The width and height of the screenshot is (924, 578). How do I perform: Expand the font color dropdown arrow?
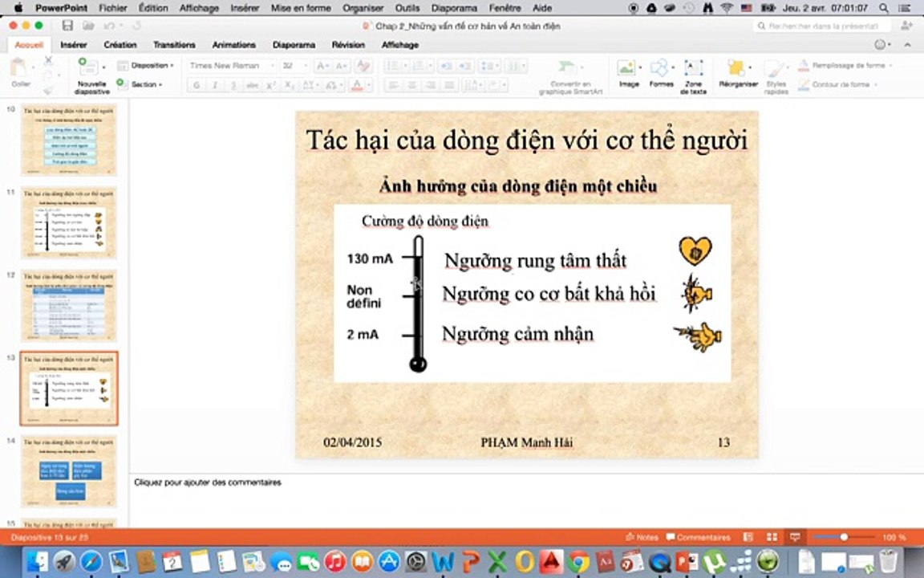[x=369, y=86]
